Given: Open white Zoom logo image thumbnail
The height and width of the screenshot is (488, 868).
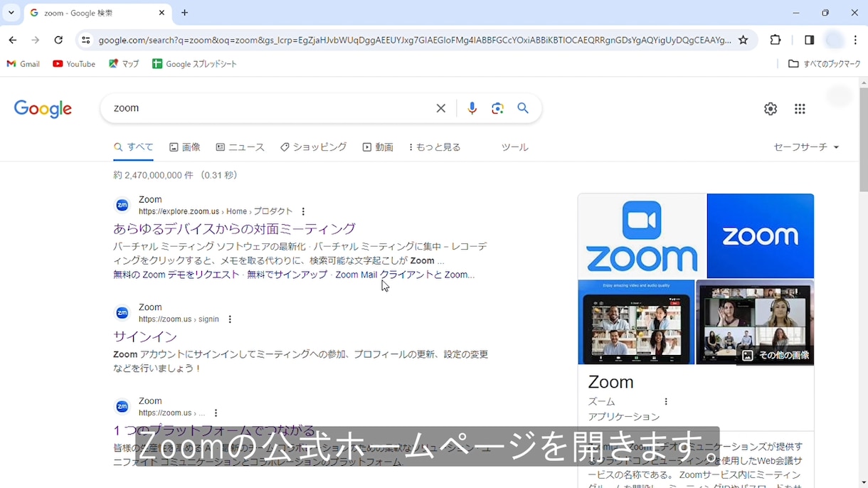Looking at the screenshot, I should [x=642, y=235].
